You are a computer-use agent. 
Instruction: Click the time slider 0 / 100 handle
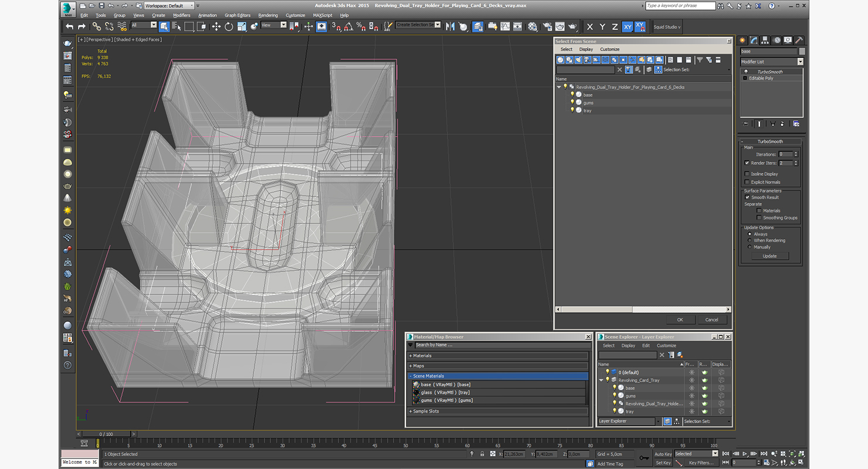pyautogui.click(x=106, y=434)
